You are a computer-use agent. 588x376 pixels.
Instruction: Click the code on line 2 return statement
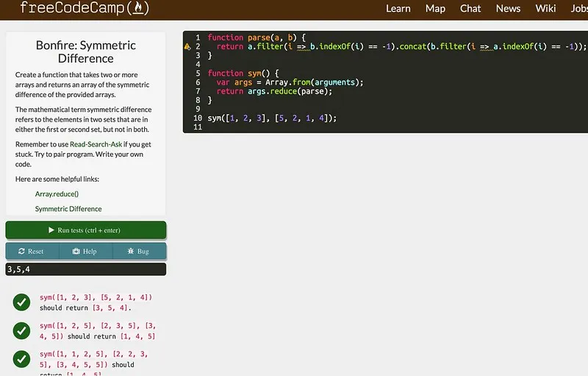(401, 46)
